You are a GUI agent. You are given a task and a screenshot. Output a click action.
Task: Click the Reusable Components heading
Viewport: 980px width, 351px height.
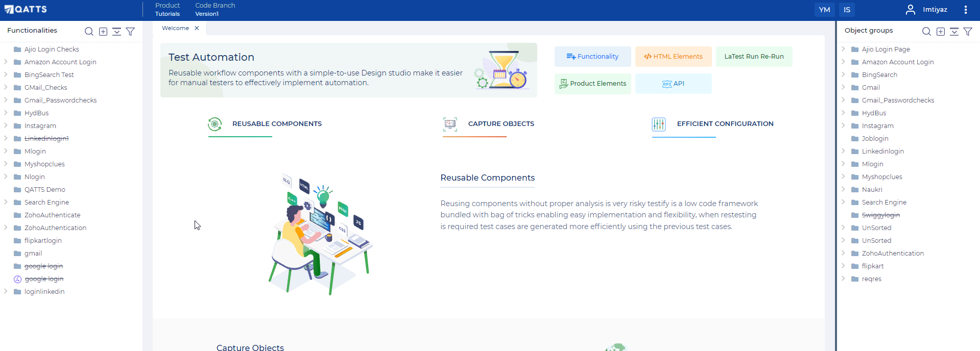pyautogui.click(x=488, y=178)
